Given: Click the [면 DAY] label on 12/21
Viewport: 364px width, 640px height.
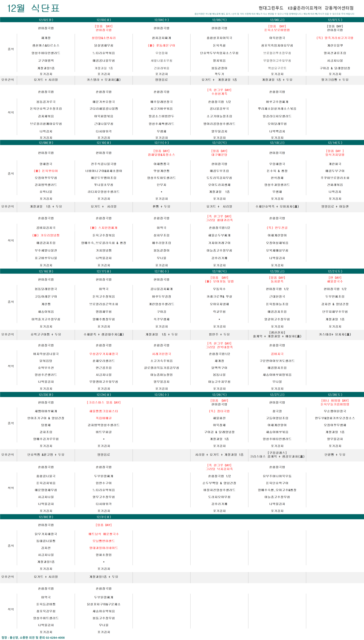Looking at the screenshot, I should 335,278.
